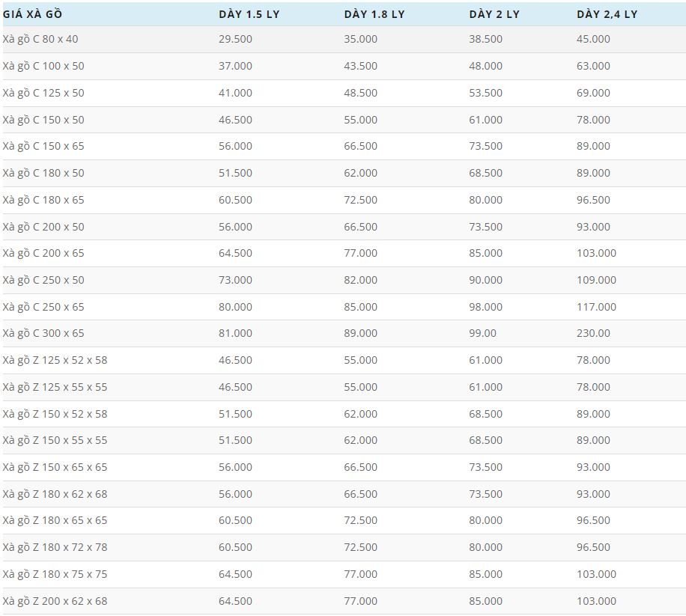Select the 53.500 price for C 125 x 50
The image size is (686, 616).
tap(485, 93)
